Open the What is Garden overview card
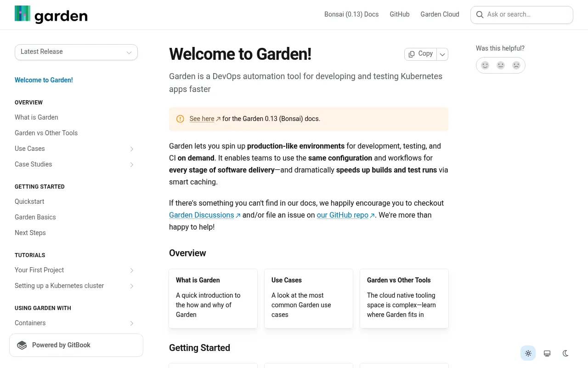 213,299
